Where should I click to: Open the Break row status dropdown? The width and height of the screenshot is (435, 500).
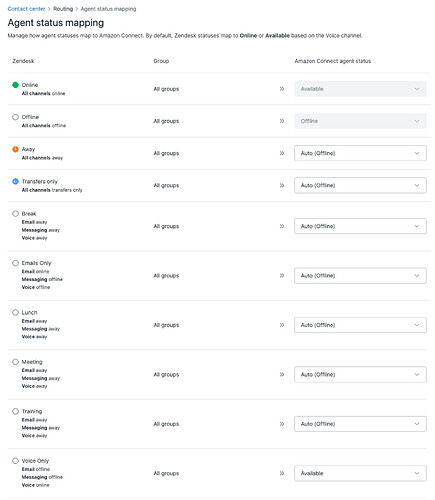(360, 226)
